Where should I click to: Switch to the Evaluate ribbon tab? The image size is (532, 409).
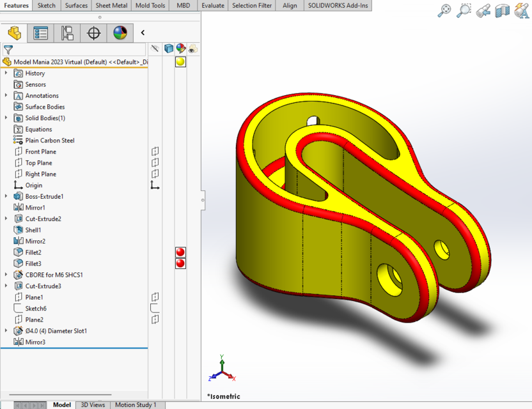pyautogui.click(x=212, y=5)
